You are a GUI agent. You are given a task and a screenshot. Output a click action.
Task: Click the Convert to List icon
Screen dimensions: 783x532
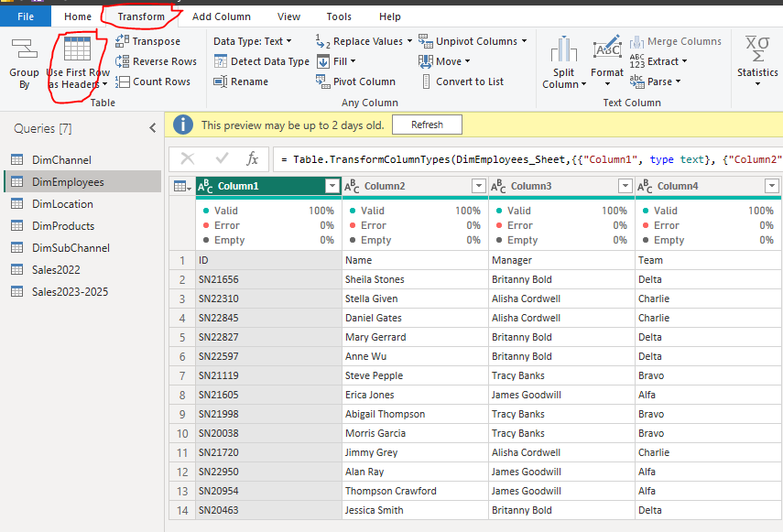[x=426, y=81]
